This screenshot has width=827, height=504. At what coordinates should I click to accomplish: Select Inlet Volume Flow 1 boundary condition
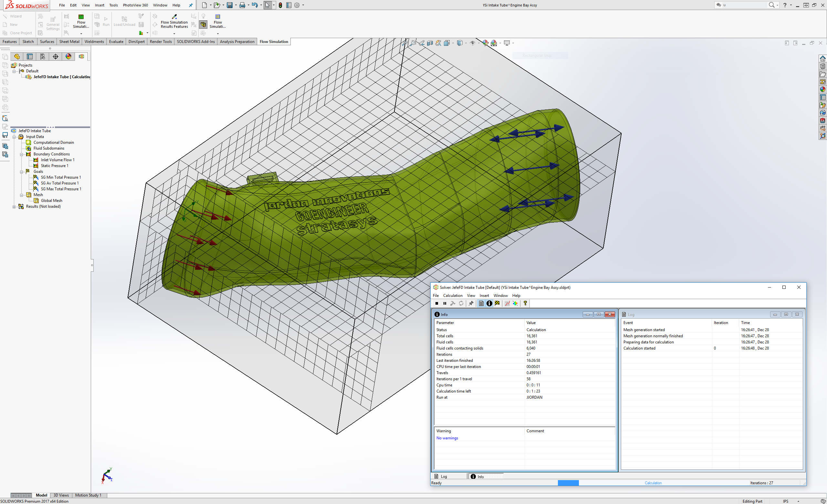(x=58, y=160)
